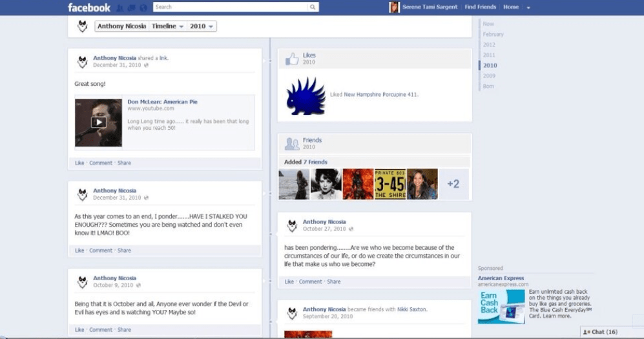Like the 'Great song!' post
Screen dimensions: 644x339
(x=79, y=163)
